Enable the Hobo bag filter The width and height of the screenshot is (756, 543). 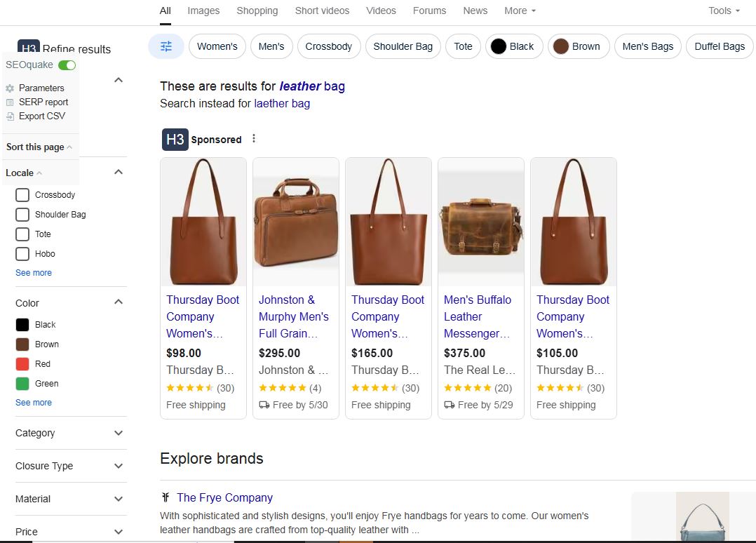pyautogui.click(x=22, y=253)
